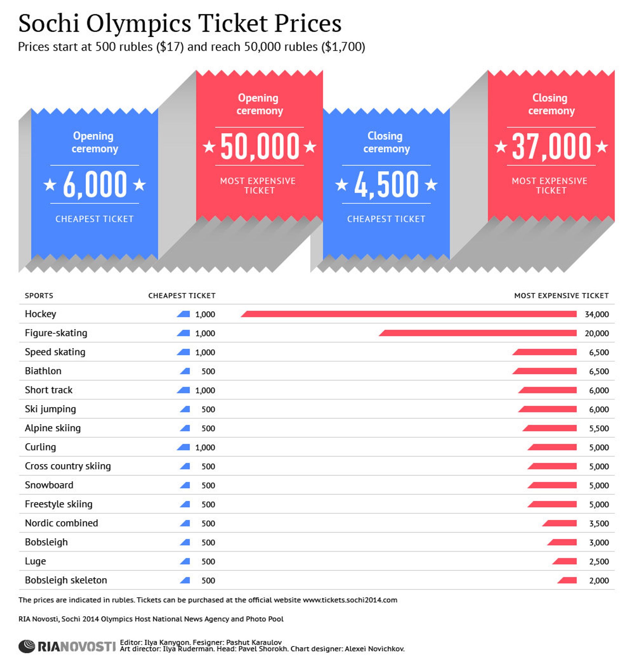Select the Curling row label
This screenshot has width=633, height=672.
[x=40, y=447]
